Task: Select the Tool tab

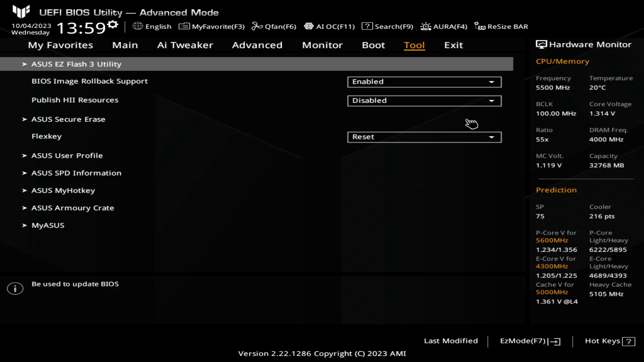Action: [414, 45]
